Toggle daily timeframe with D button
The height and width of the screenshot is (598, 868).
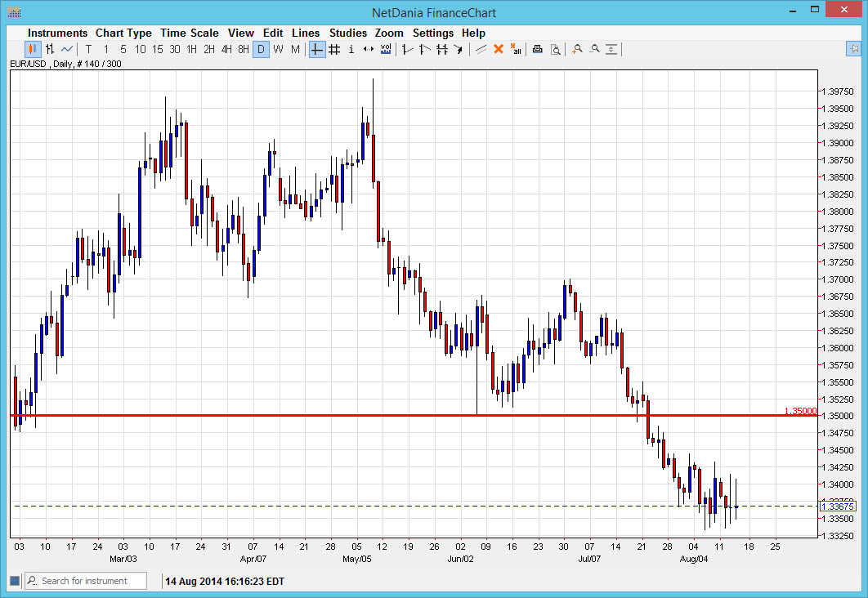pyautogui.click(x=262, y=49)
